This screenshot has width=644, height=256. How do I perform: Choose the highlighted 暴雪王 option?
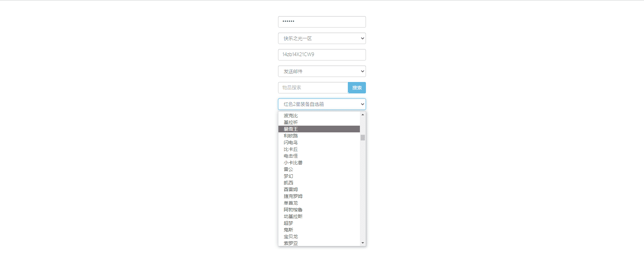pyautogui.click(x=319, y=129)
